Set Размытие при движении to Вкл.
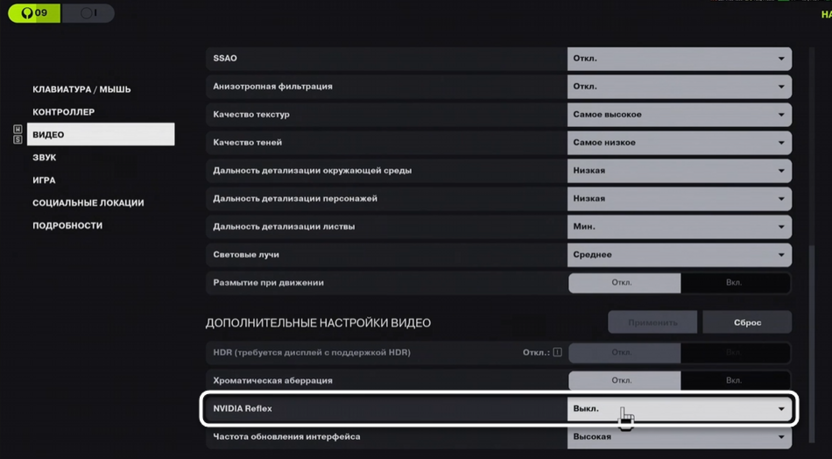This screenshot has height=459, width=832. (735, 283)
